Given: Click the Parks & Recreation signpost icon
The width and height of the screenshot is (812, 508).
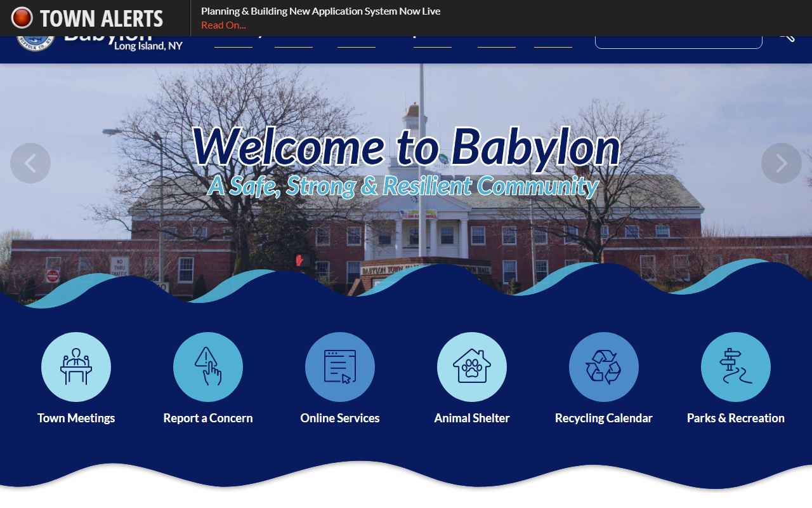Looking at the screenshot, I should pyautogui.click(x=736, y=367).
